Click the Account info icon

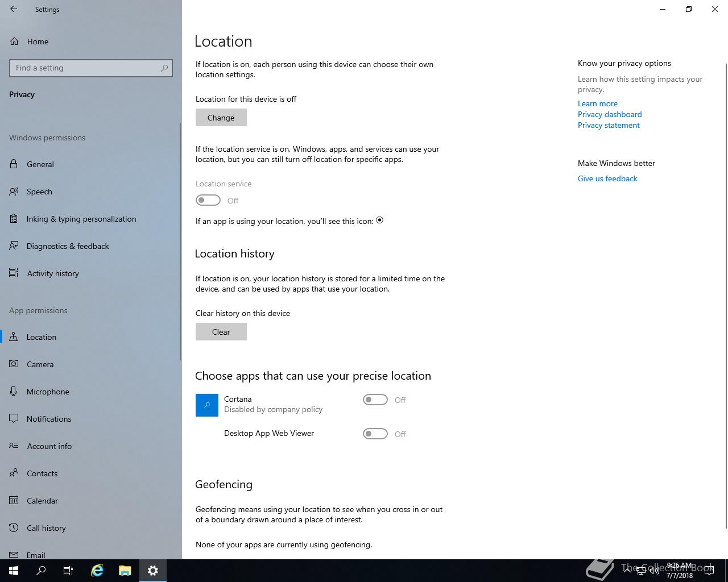tap(14, 446)
